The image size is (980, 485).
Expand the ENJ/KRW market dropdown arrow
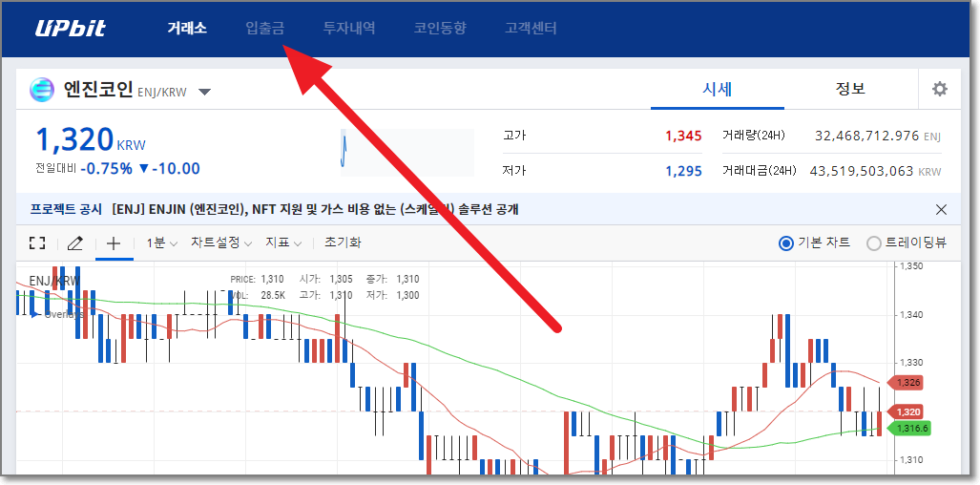coord(204,93)
